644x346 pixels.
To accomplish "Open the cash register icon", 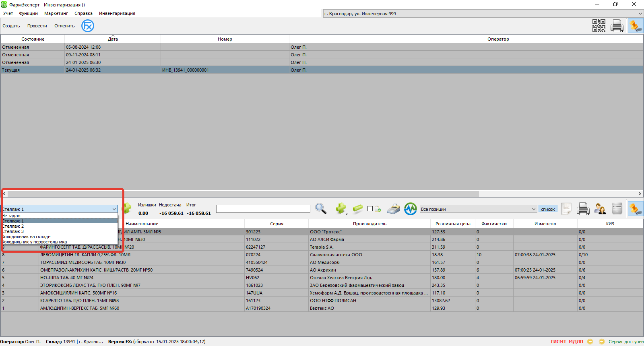I will 393,209.
